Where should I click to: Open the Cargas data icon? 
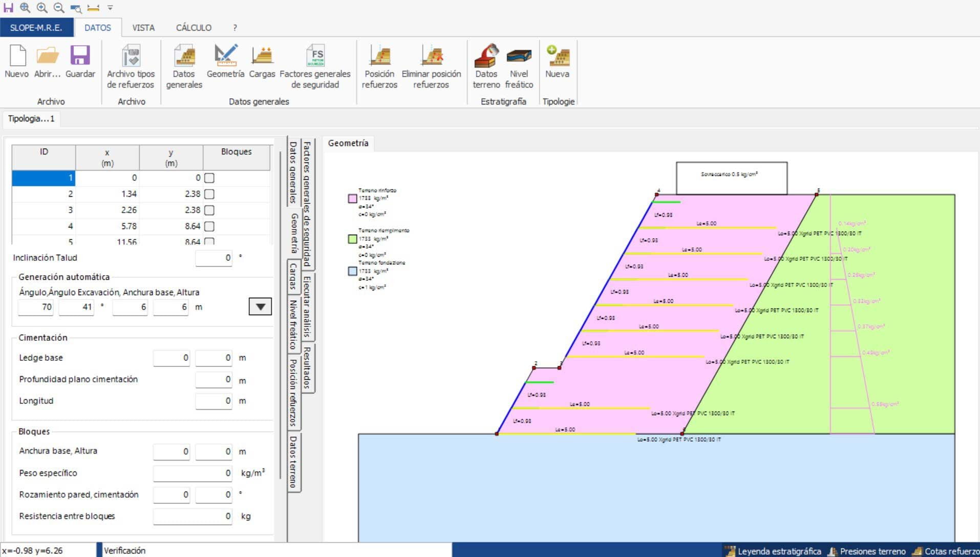pyautogui.click(x=262, y=59)
